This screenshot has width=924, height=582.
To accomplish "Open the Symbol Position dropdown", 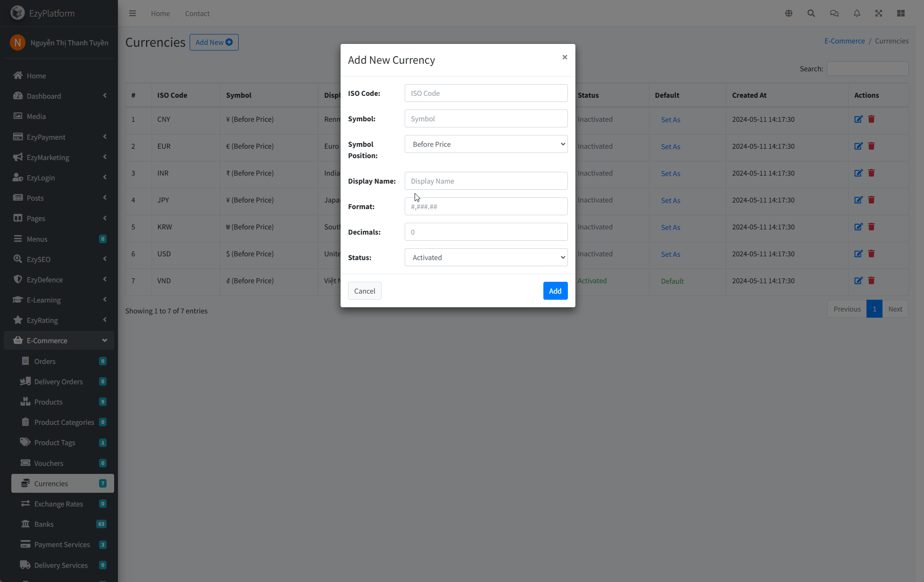I will tap(486, 144).
